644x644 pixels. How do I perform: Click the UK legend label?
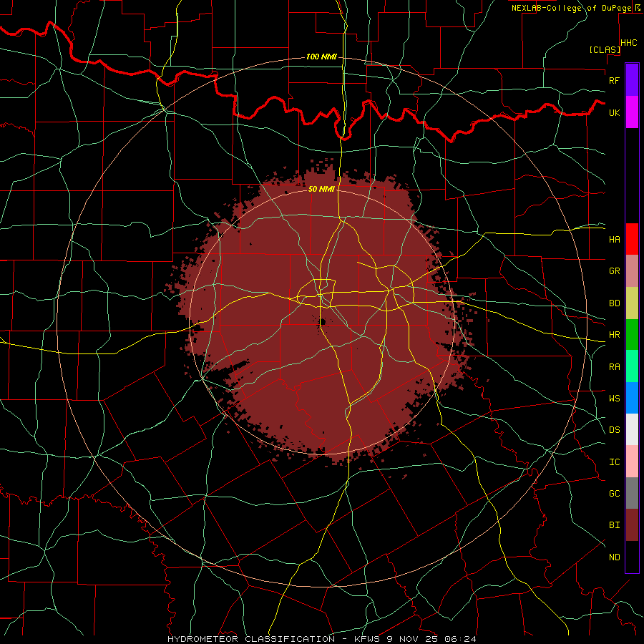(614, 113)
